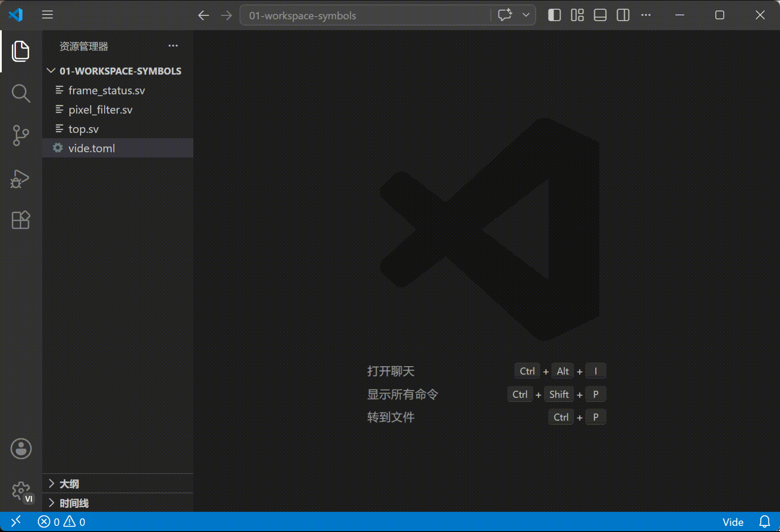Viewport: 780px width, 532px height.
Task: Open the Extensions view
Action: 21,220
